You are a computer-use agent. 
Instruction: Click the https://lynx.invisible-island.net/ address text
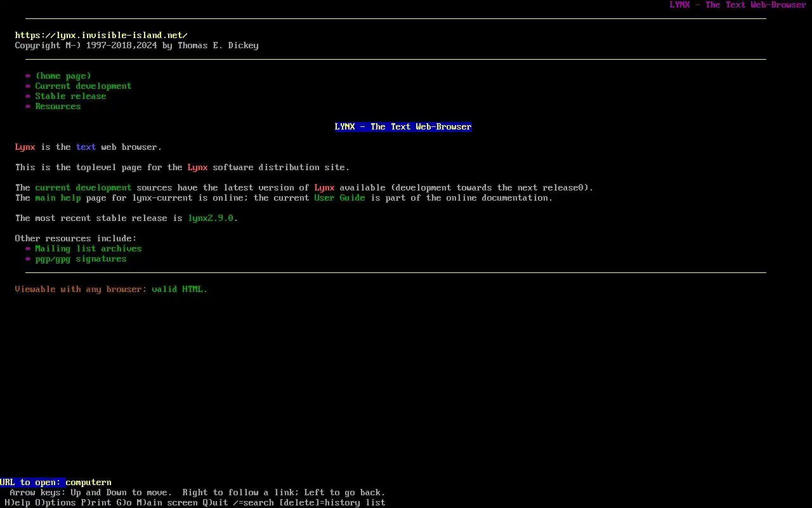click(x=101, y=36)
